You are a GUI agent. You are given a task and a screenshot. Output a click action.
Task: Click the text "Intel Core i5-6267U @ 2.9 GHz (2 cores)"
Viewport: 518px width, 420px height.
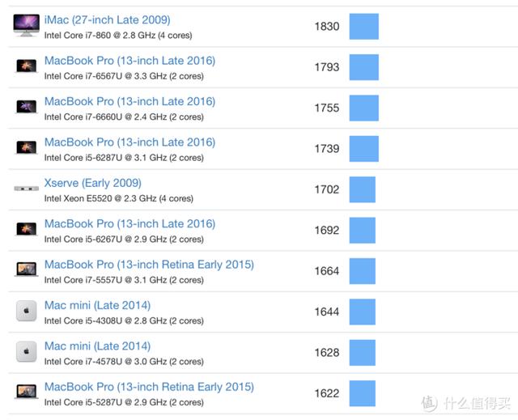coord(124,240)
